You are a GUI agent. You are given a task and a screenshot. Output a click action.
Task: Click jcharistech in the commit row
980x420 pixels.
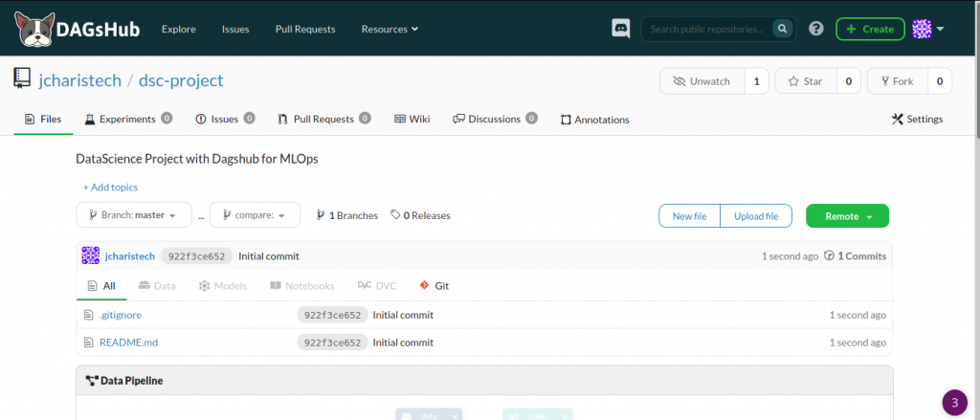(130, 255)
